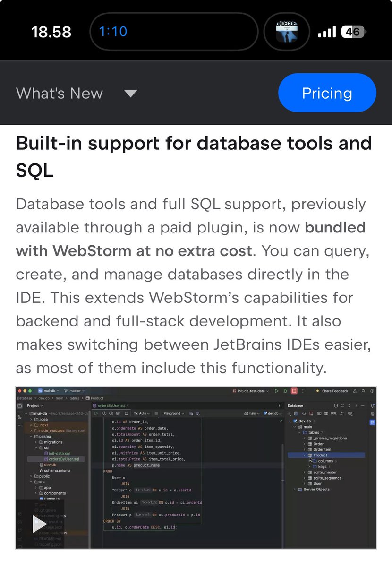Expand the node_modules folder
This screenshot has width=392, height=567.
point(31,430)
